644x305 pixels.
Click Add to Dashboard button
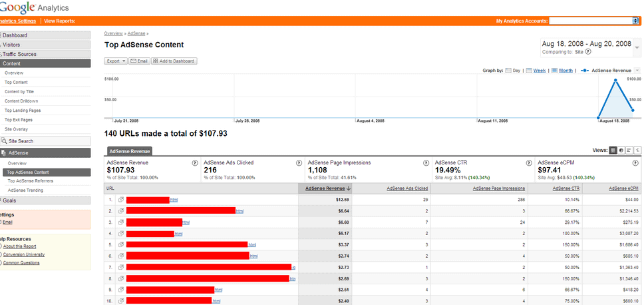coord(174,61)
